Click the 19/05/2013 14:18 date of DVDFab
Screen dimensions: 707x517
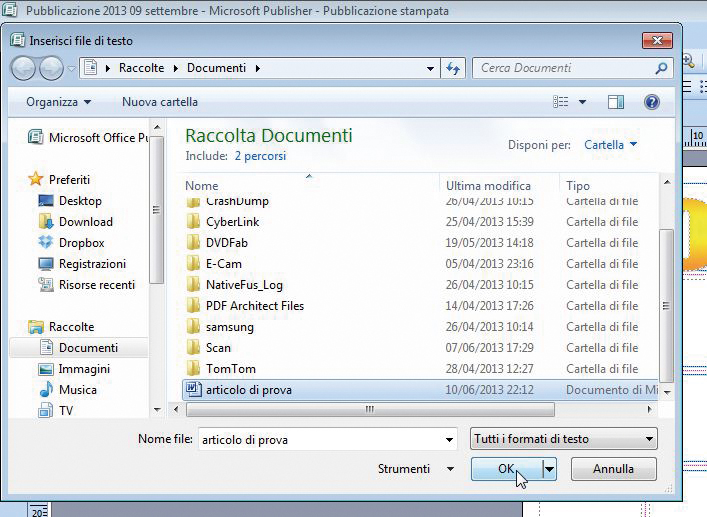coord(489,242)
